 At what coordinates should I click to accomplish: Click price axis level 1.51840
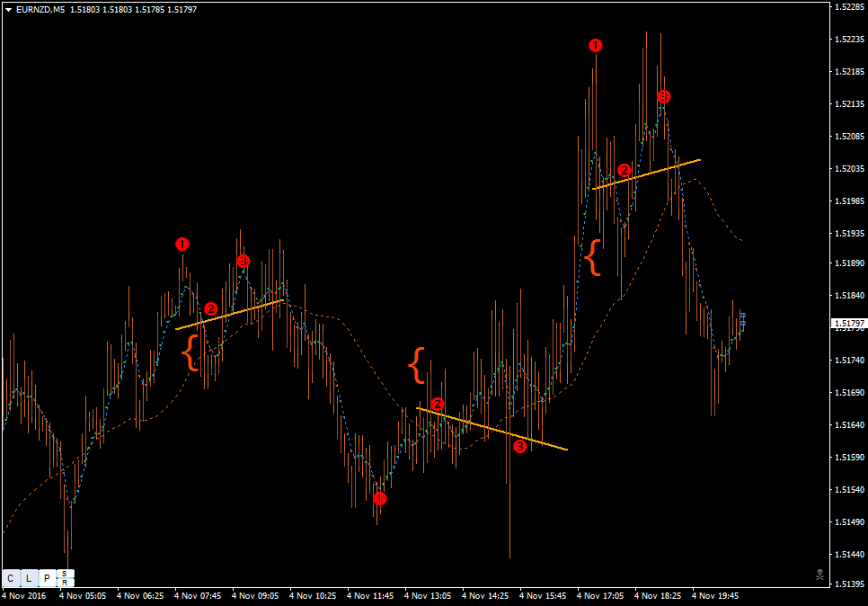(849, 295)
